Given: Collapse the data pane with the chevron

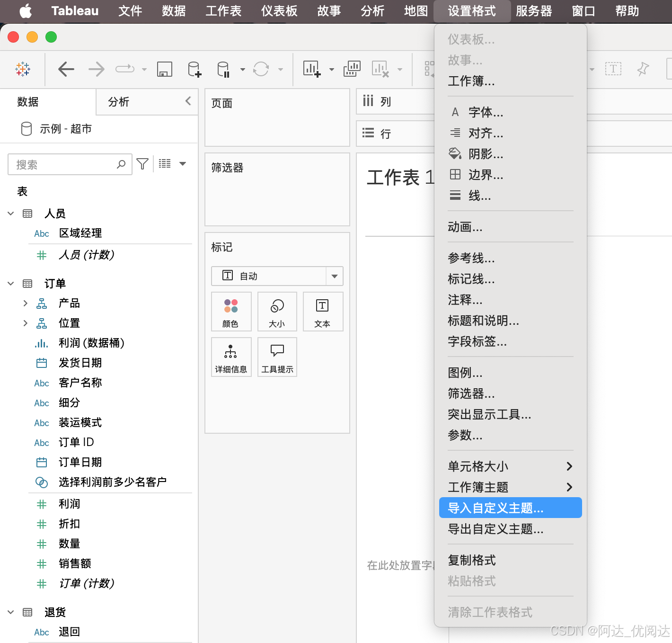Looking at the screenshot, I should [x=188, y=100].
